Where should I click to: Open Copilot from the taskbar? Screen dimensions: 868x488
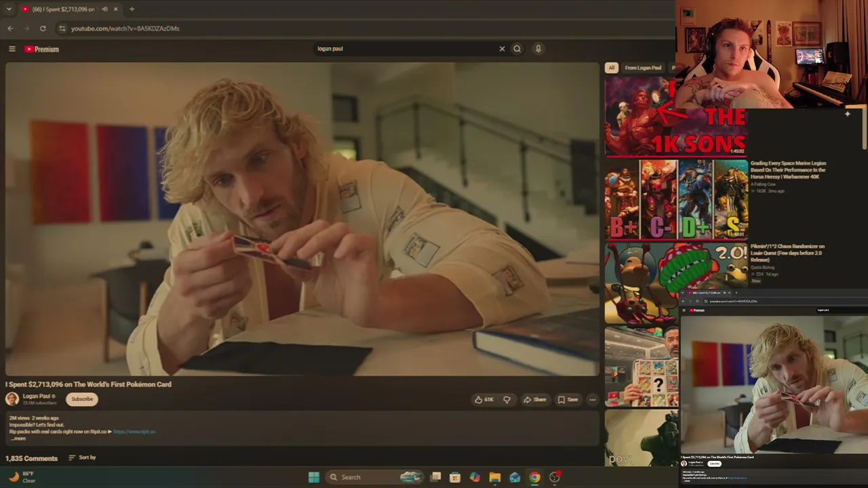pyautogui.click(x=475, y=477)
